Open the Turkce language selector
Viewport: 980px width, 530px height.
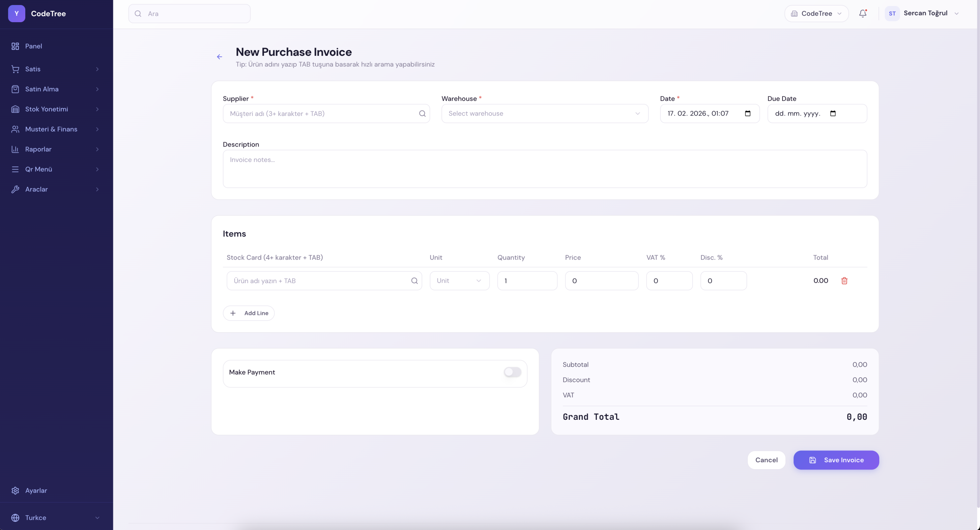pyautogui.click(x=56, y=518)
